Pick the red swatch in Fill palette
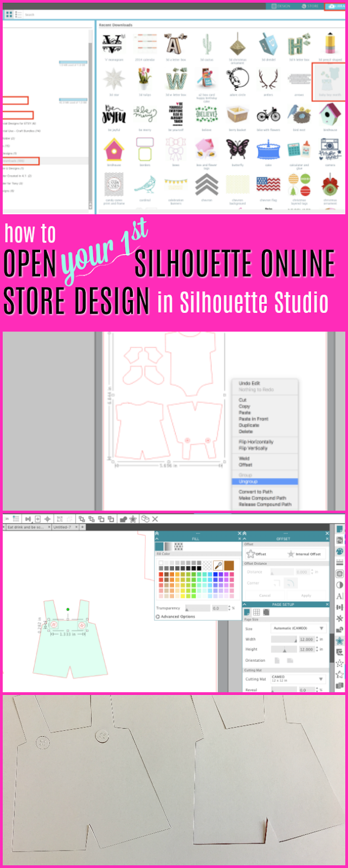The width and height of the screenshot is (348, 868). click(x=162, y=574)
